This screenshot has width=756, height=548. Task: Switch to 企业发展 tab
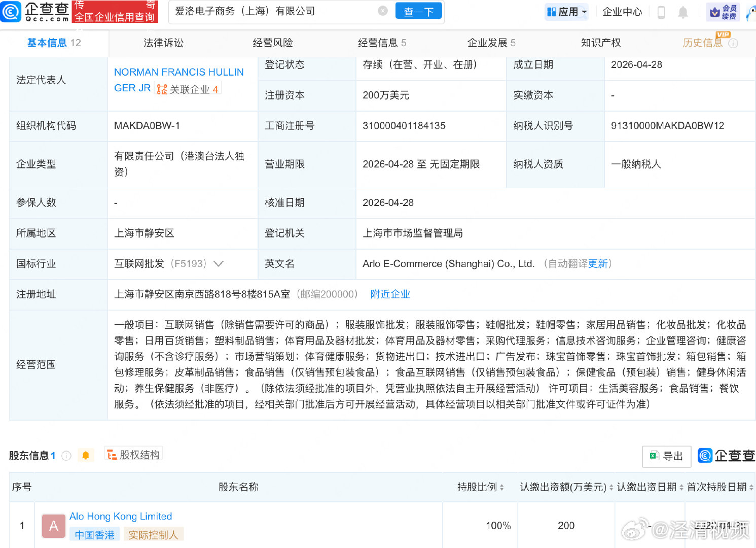click(x=491, y=43)
